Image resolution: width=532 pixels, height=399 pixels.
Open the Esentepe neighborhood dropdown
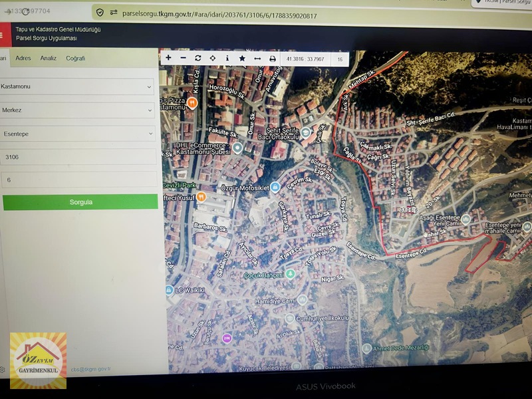pos(78,134)
